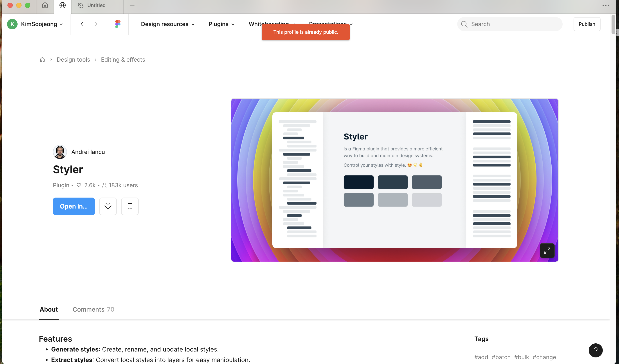This screenshot has width=619, height=364.
Task: Click the #change tag
Action: point(544,357)
